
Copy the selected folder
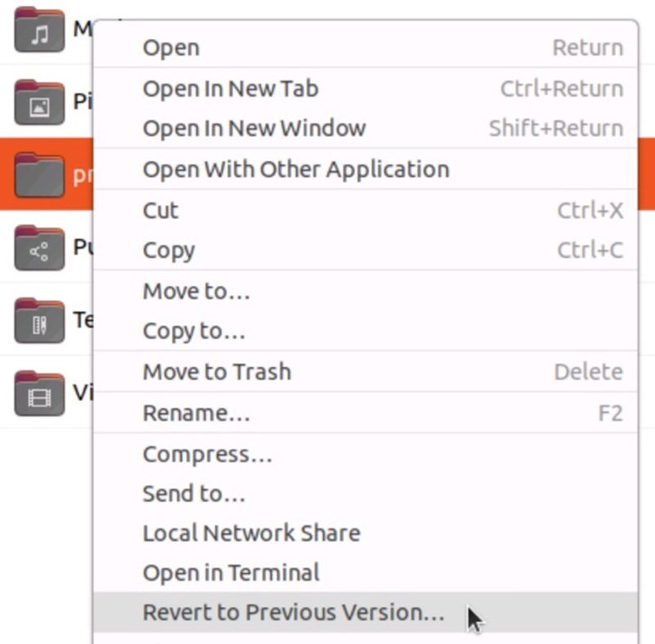click(x=169, y=250)
